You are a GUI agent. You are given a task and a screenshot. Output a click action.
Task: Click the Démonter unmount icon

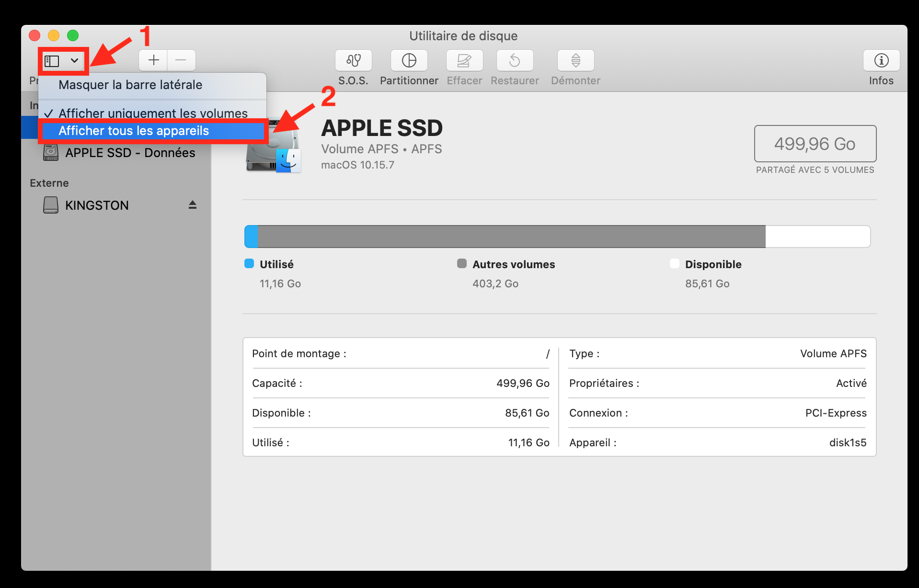pos(576,60)
